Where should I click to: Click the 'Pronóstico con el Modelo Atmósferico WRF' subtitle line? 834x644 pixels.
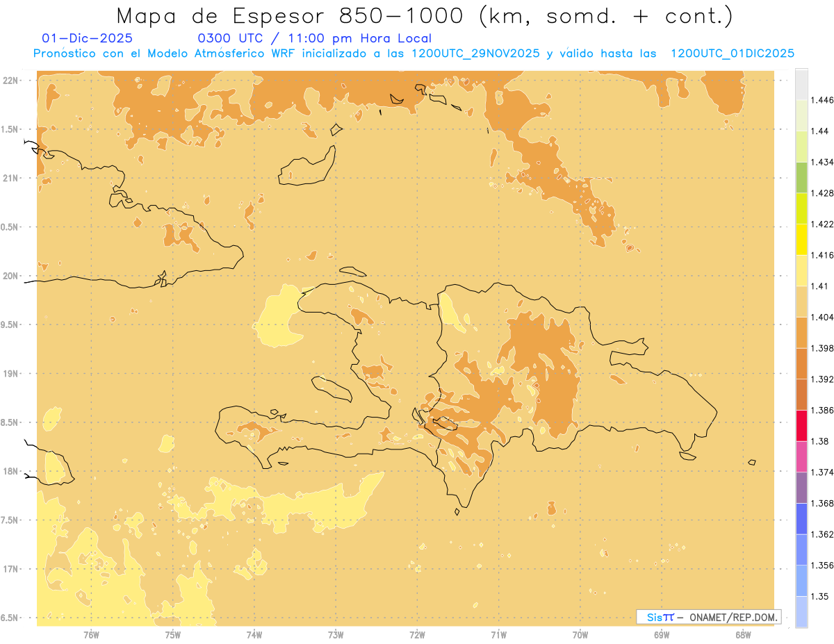tap(414, 53)
